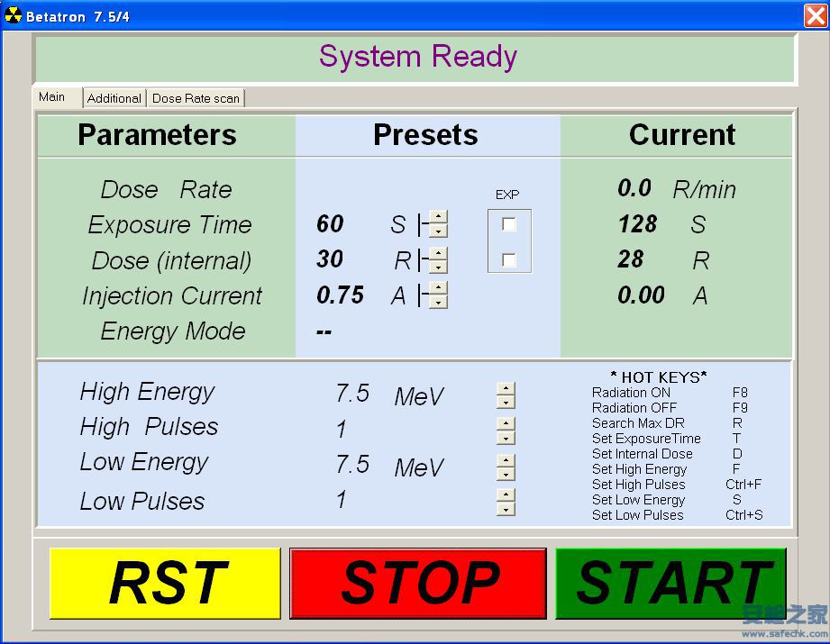Decrease Low Energy MeV with down arrow
Screen dimensions: 830x644
[x=506, y=474]
